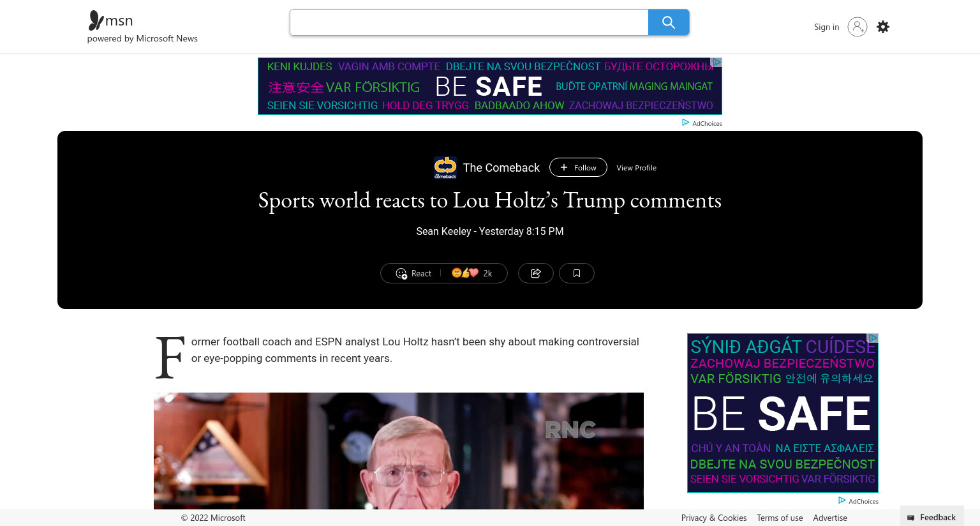Click The Comeback publisher name
Screen dimensions: 980x526
[x=501, y=167]
